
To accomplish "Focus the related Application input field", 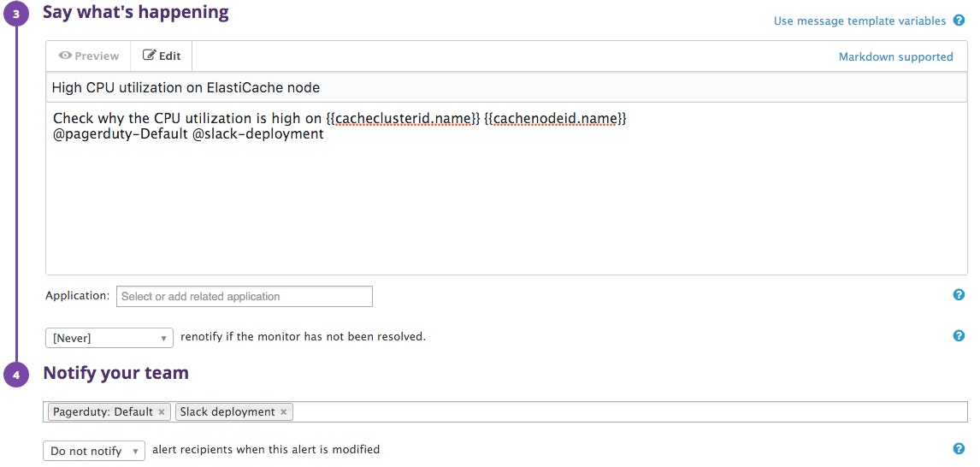I will (245, 297).
